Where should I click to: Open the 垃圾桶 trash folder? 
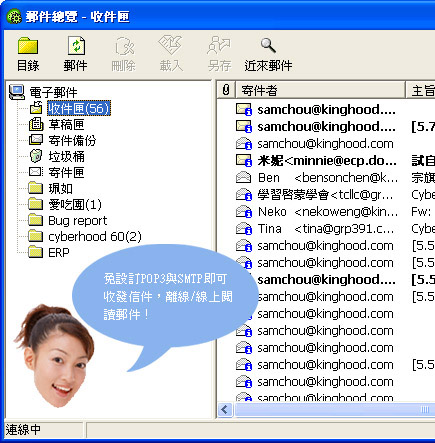point(66,157)
